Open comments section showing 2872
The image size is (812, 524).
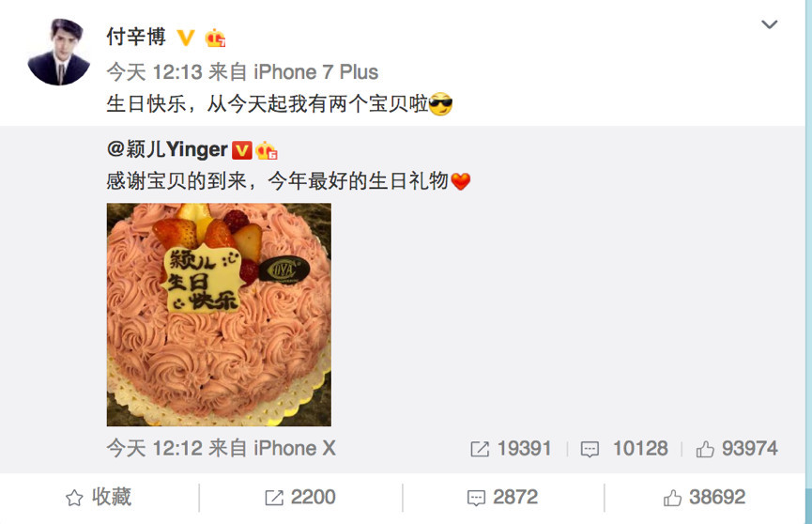click(502, 498)
